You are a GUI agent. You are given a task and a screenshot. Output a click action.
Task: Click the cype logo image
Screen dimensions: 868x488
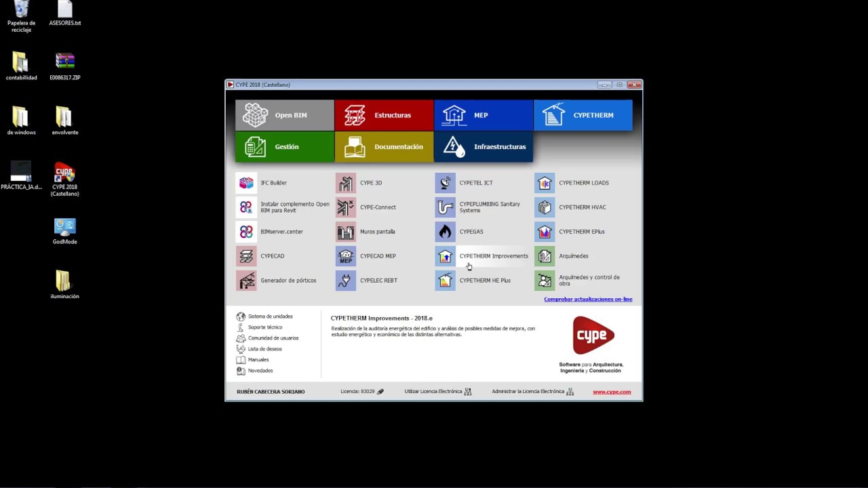click(x=593, y=335)
